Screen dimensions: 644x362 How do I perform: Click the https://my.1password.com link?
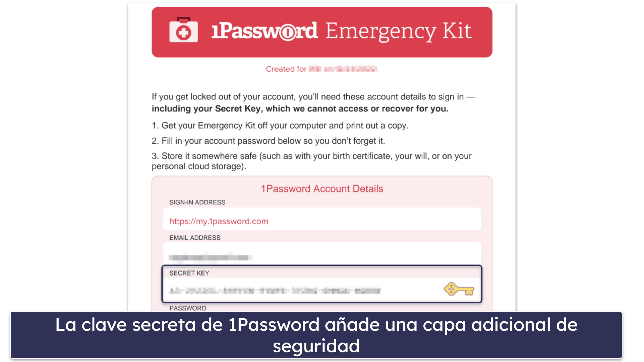click(x=218, y=221)
